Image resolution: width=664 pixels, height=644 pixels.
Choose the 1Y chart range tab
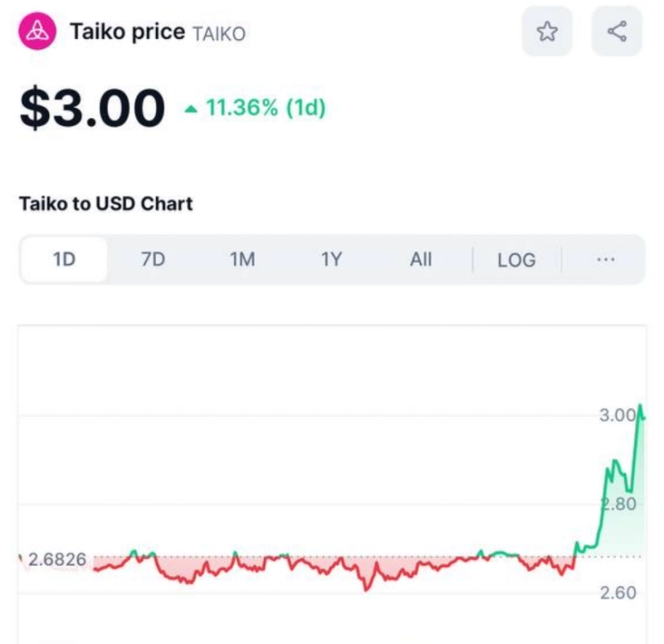pyautogui.click(x=331, y=260)
